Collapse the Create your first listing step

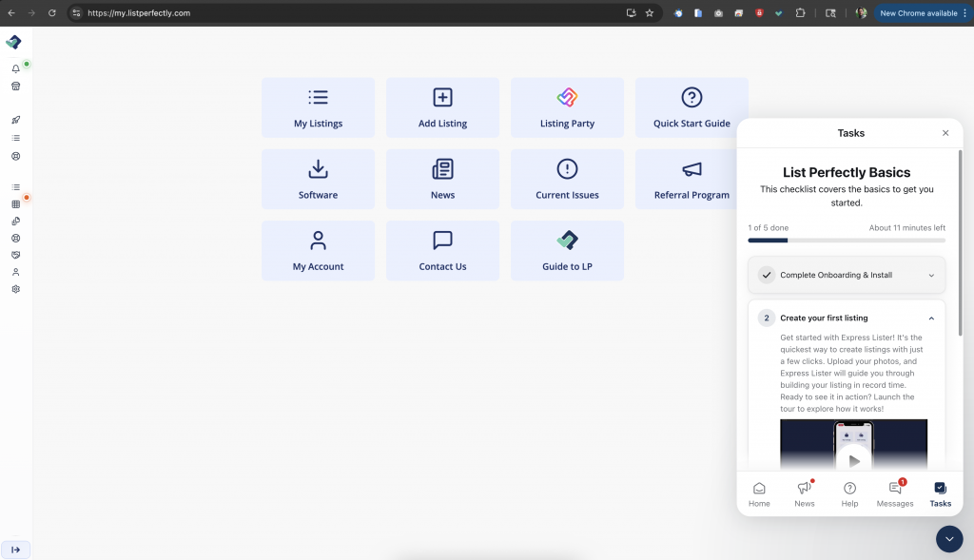[x=931, y=319]
